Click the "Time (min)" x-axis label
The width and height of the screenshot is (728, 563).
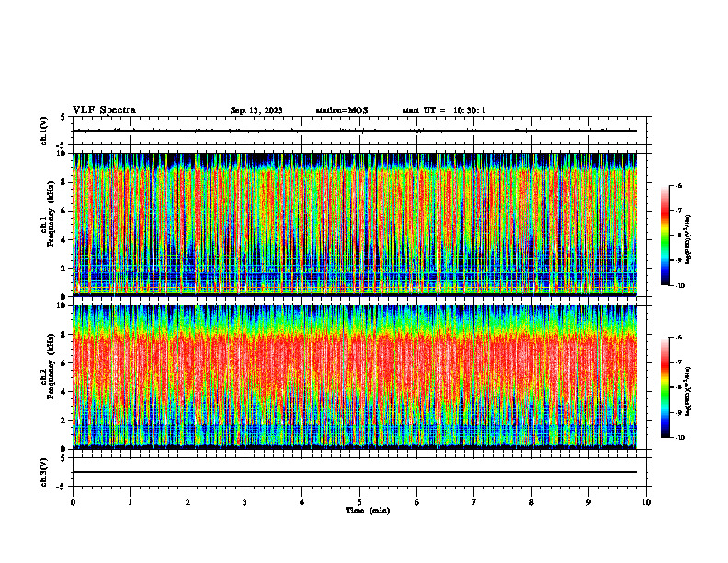coord(368,511)
